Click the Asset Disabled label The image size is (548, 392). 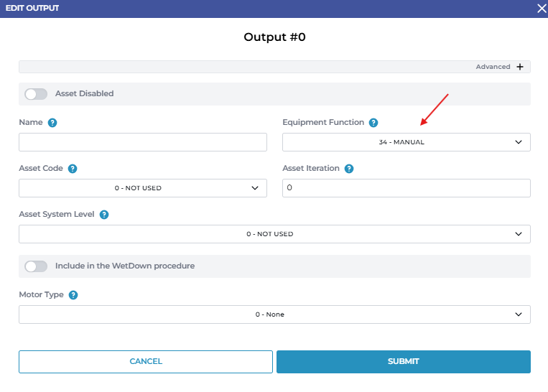click(85, 94)
